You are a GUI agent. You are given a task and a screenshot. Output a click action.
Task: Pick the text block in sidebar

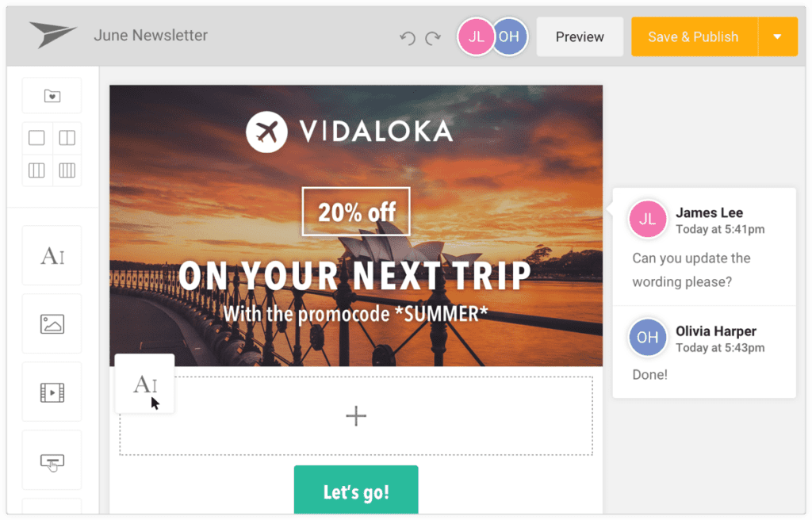pos(52,255)
